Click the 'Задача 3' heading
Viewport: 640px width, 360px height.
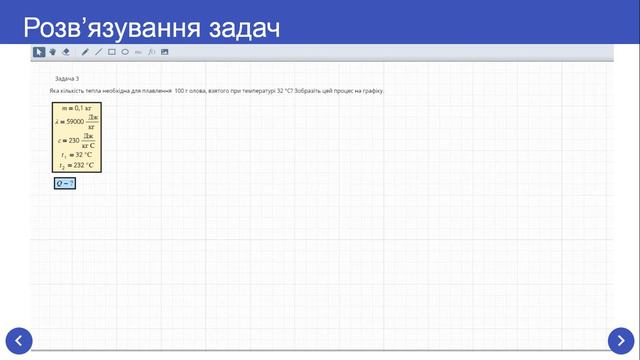point(67,78)
